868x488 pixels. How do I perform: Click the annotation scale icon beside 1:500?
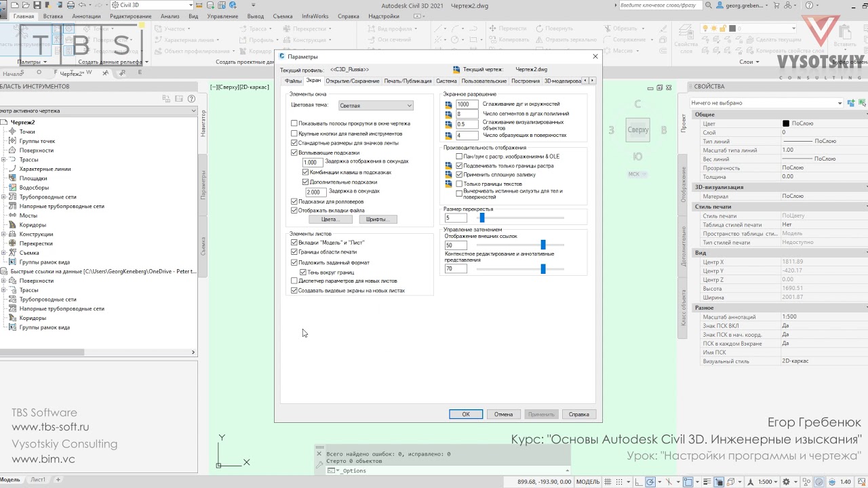751,482
